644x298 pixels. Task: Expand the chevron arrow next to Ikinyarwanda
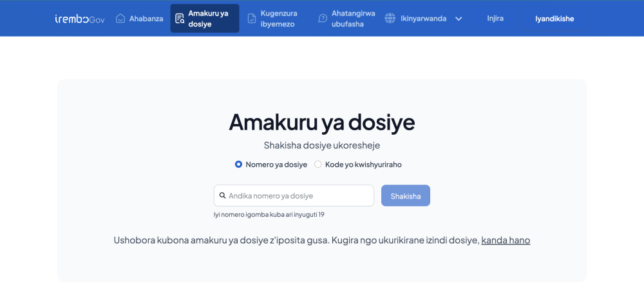459,19
